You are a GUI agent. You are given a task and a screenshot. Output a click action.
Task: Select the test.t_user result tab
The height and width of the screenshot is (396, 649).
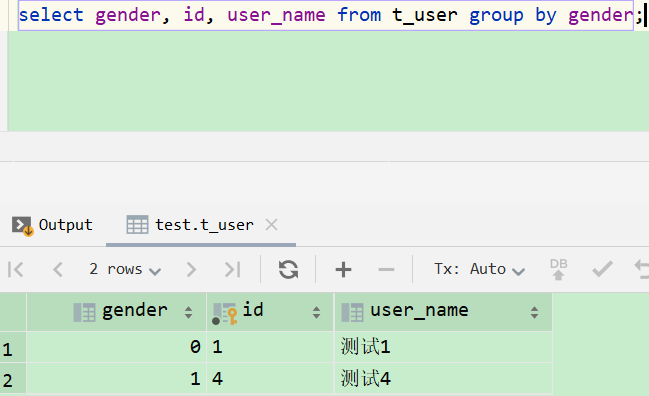tap(190, 226)
